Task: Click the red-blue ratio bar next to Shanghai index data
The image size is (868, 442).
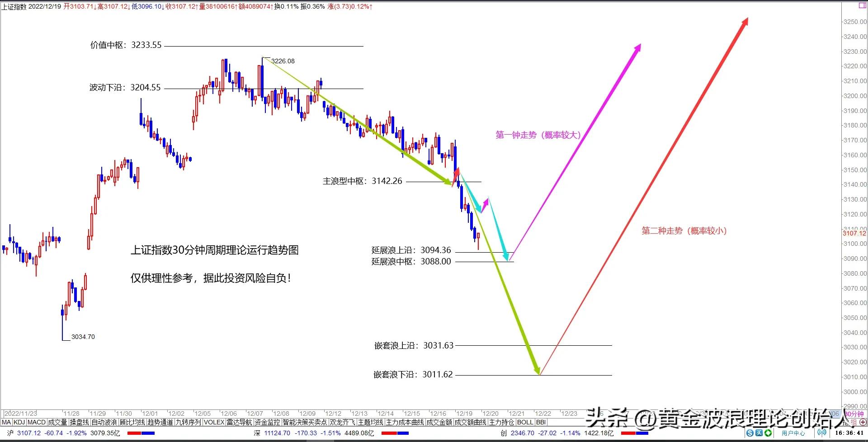Action: [141, 433]
